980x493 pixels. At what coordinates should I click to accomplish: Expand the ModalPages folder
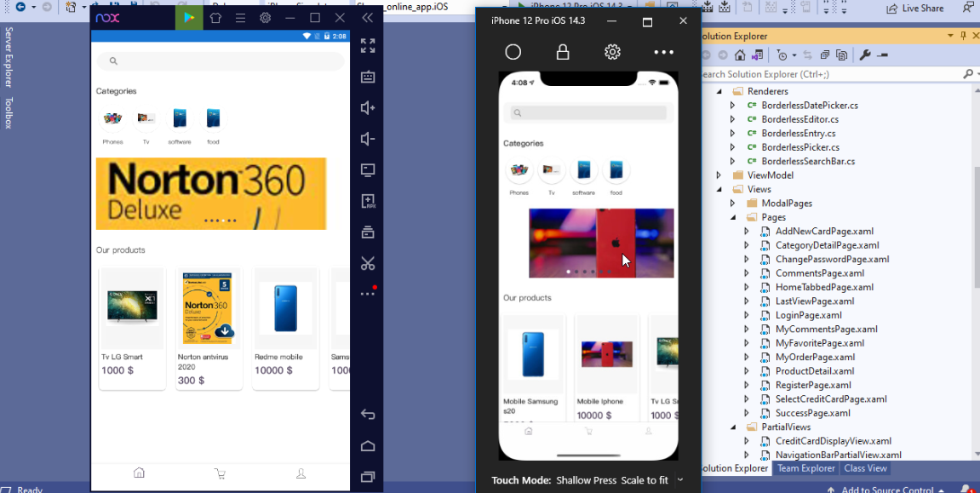732,203
